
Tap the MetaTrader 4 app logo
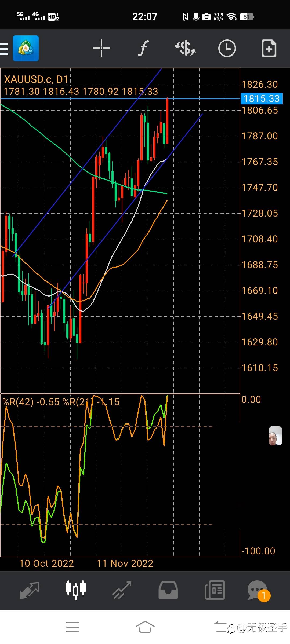tap(26, 48)
